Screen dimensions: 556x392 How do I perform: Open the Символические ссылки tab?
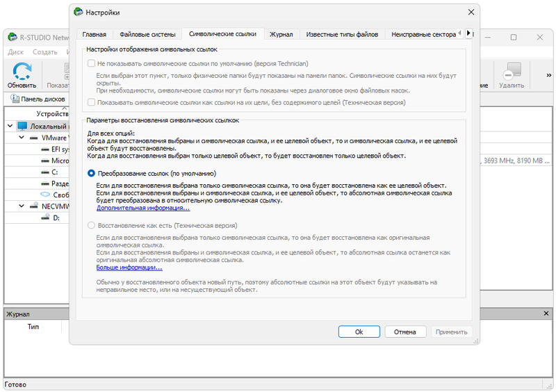pos(222,33)
